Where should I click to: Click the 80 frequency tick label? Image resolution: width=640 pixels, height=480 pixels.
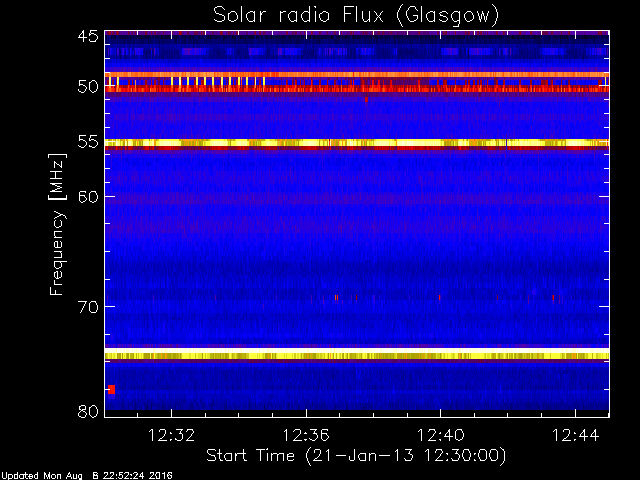tap(88, 411)
